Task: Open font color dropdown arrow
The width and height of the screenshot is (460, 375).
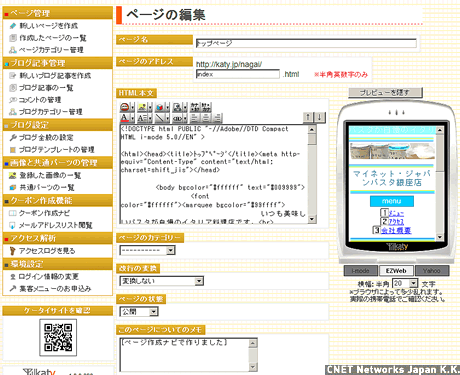Action: (133, 118)
